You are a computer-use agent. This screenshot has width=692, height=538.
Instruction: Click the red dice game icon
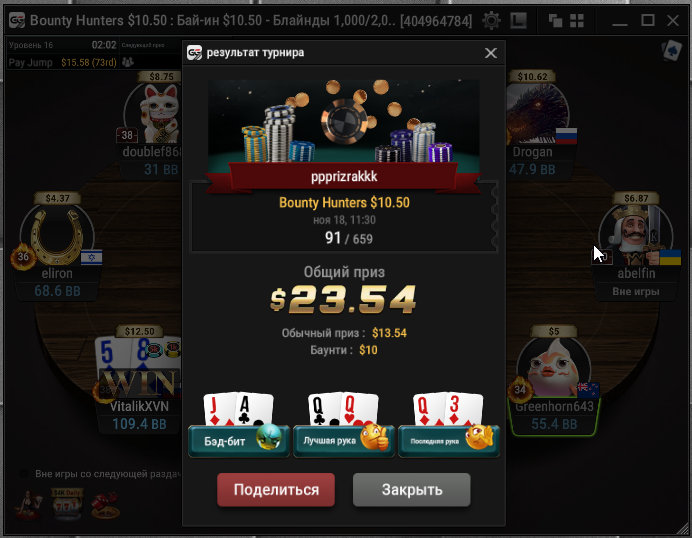coord(105,505)
